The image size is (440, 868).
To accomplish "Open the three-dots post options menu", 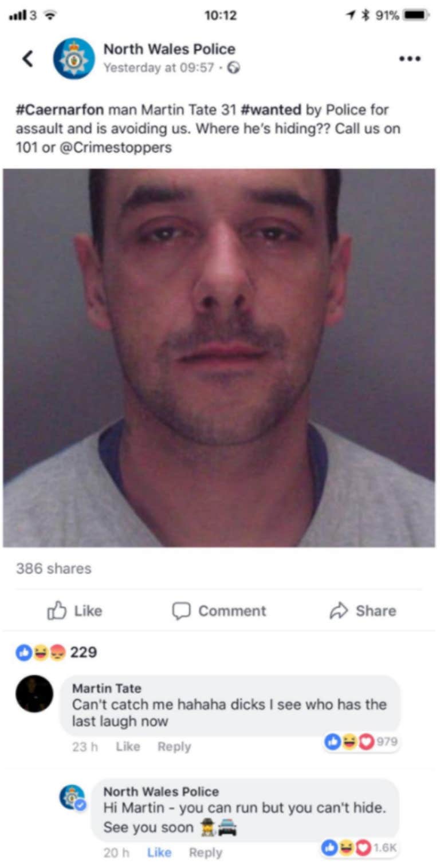I will (410, 58).
